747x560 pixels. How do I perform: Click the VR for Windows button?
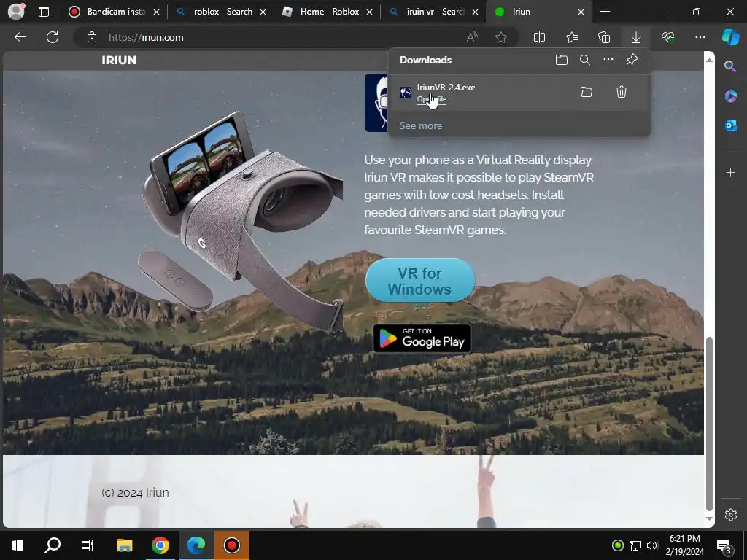420,281
